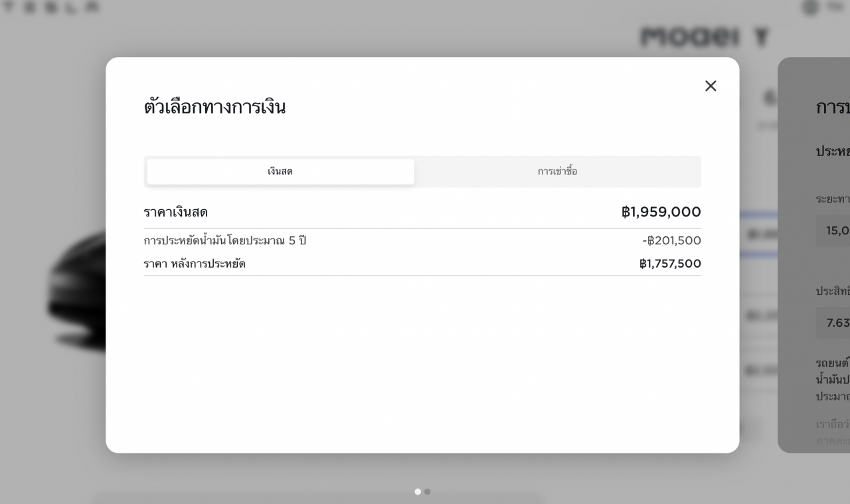Click the 5-year fuel savings row label
The image size is (850, 504).
pyautogui.click(x=224, y=240)
